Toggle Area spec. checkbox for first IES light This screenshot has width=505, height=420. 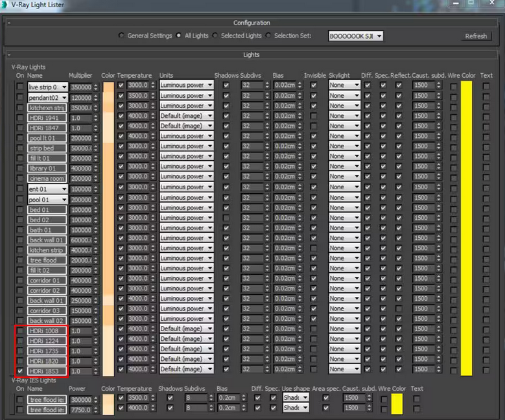click(x=326, y=397)
